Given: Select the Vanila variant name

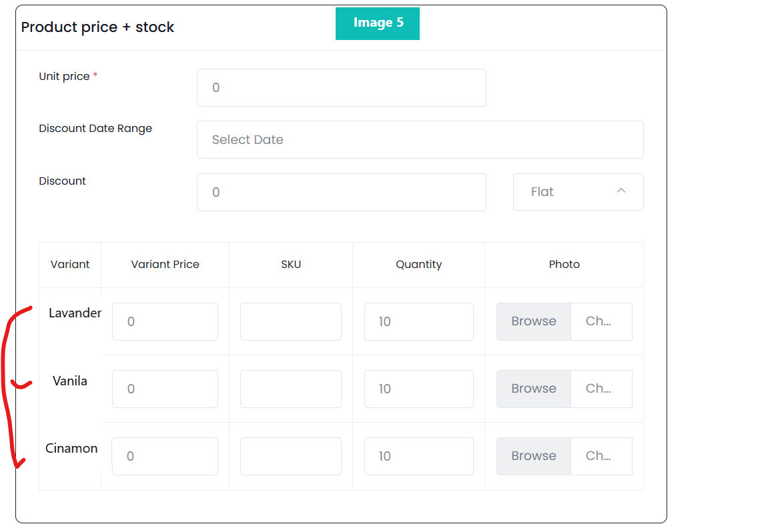Looking at the screenshot, I should 70,381.
